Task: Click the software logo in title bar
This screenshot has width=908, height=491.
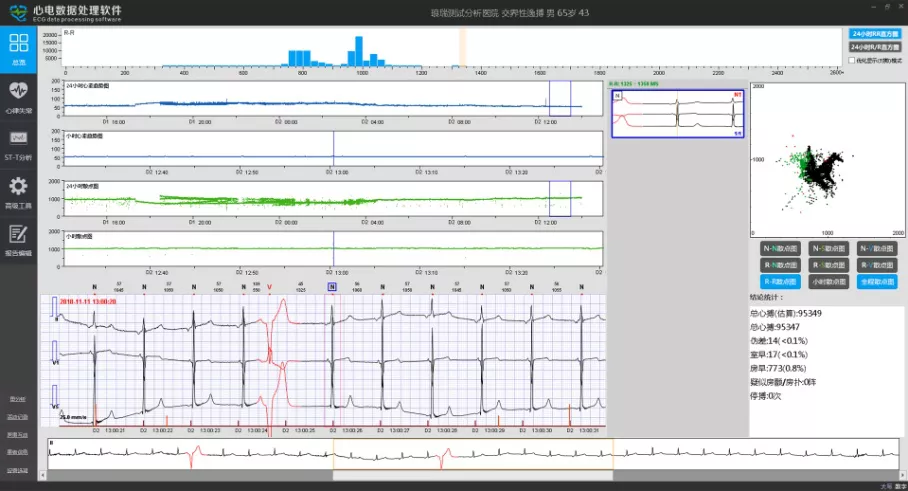Action: (x=18, y=12)
